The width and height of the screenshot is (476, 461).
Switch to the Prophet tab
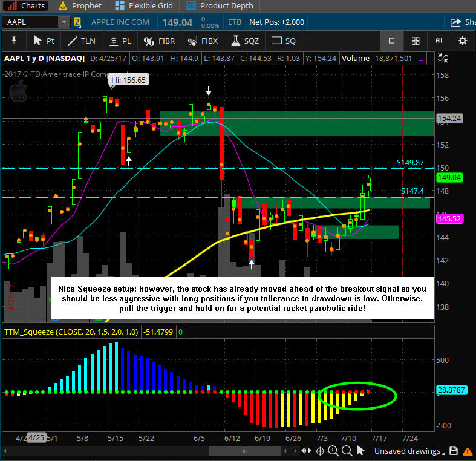click(80, 6)
